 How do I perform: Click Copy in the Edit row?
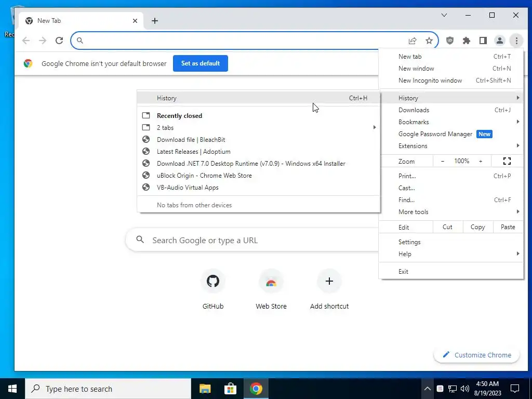(x=478, y=227)
